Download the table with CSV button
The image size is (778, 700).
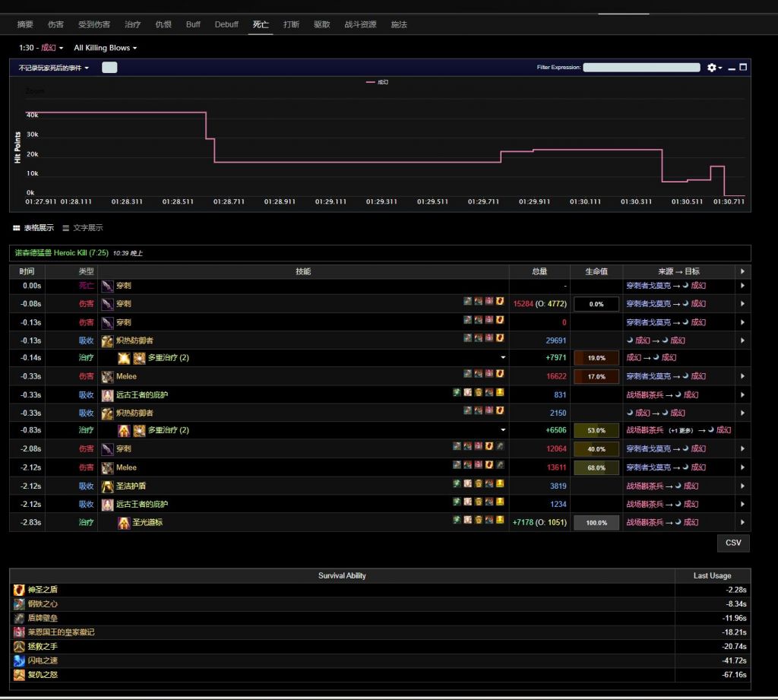click(x=733, y=543)
